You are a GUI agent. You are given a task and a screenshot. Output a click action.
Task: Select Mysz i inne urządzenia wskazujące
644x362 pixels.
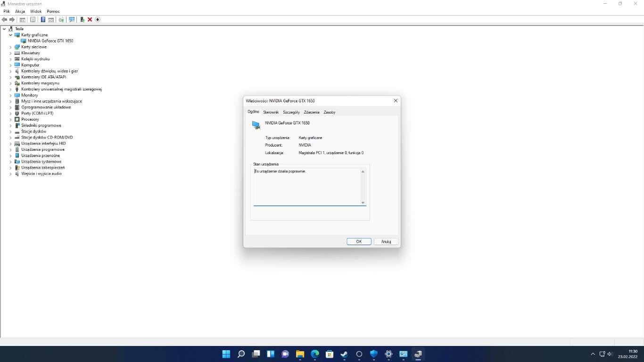click(51, 101)
